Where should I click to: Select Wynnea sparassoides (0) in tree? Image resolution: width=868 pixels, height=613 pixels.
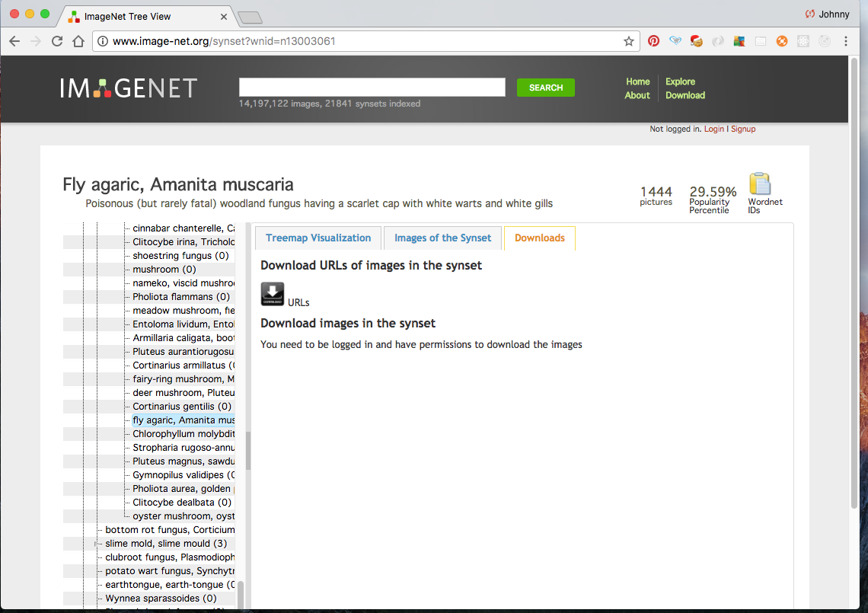coord(161,599)
